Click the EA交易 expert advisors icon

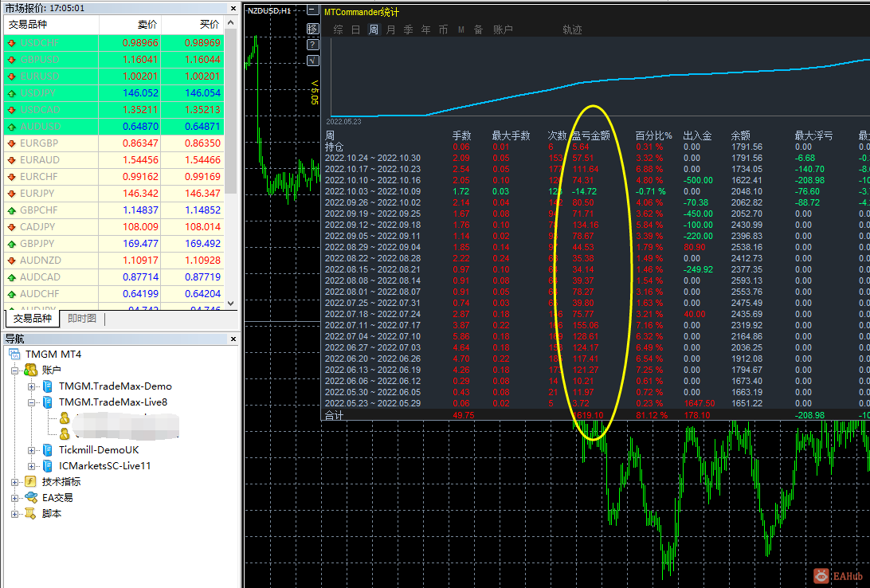31,498
